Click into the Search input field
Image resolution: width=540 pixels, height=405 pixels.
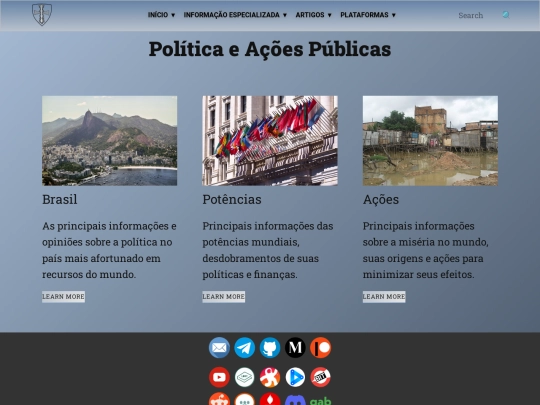tap(477, 15)
